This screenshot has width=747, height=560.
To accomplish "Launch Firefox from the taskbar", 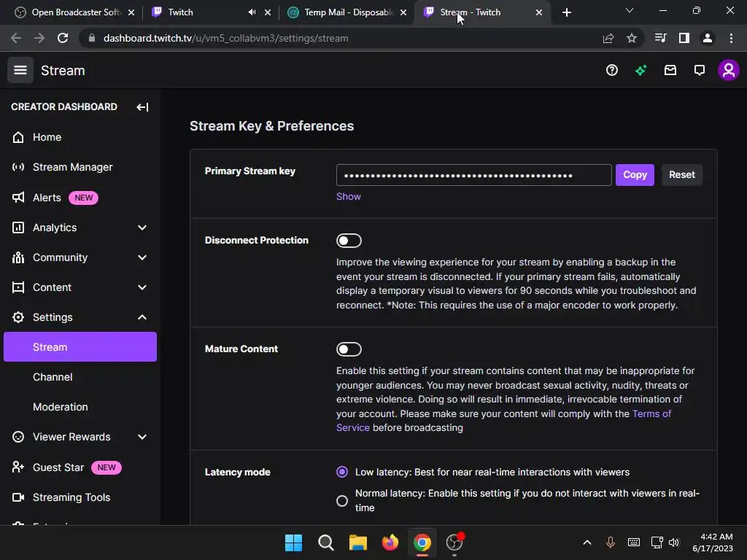I will tap(390, 542).
